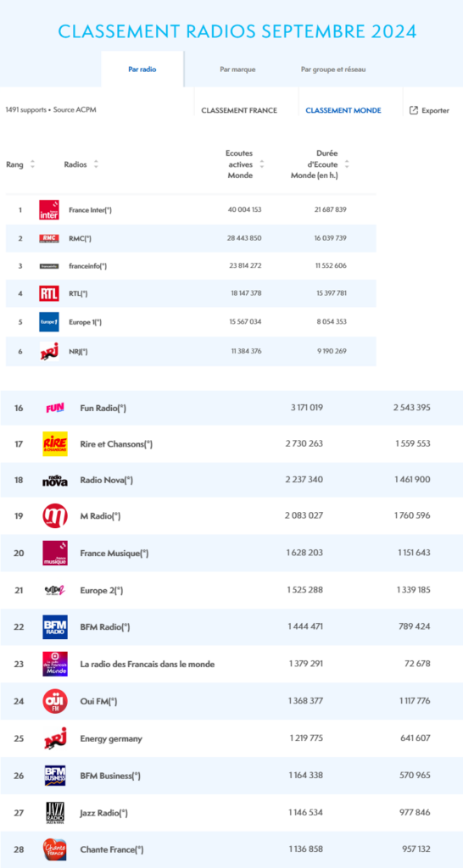
Task: Switch to the Par marque tab
Action: point(237,70)
